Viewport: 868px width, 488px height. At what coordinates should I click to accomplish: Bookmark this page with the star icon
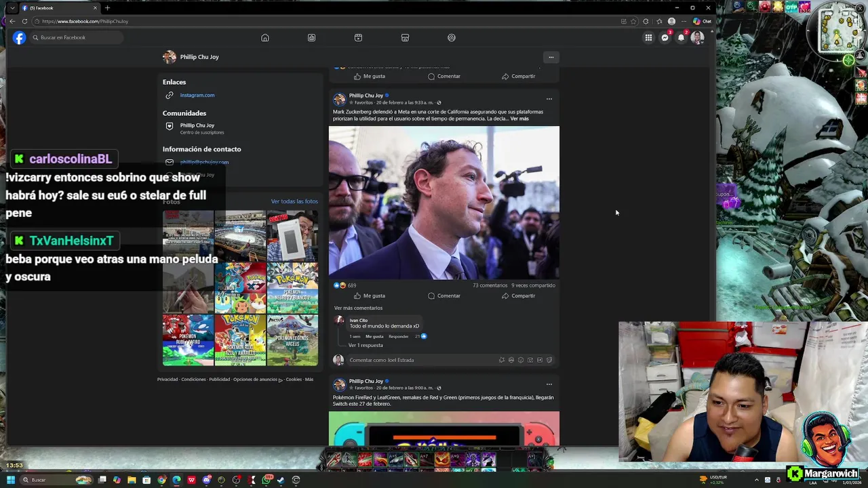[633, 21]
